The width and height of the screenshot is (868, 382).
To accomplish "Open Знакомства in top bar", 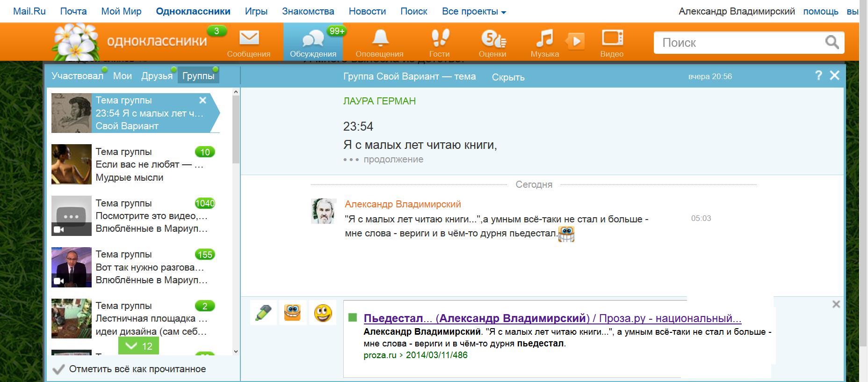I will [308, 11].
